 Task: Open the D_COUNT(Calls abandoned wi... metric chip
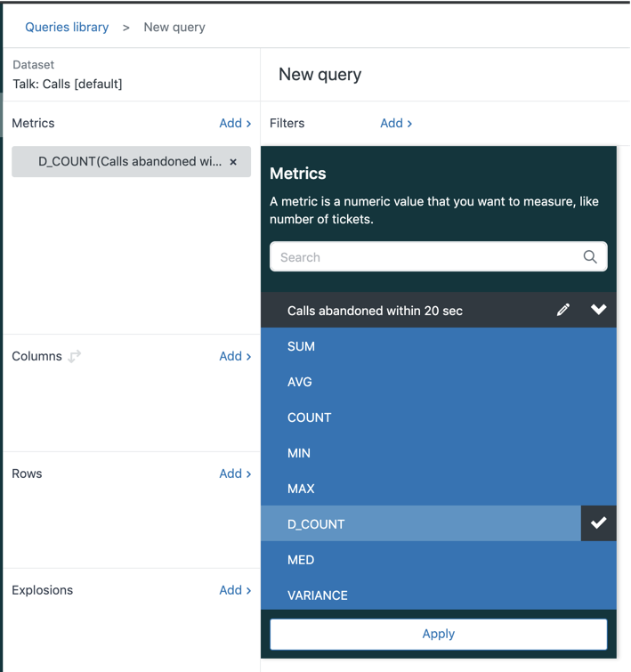[130, 162]
